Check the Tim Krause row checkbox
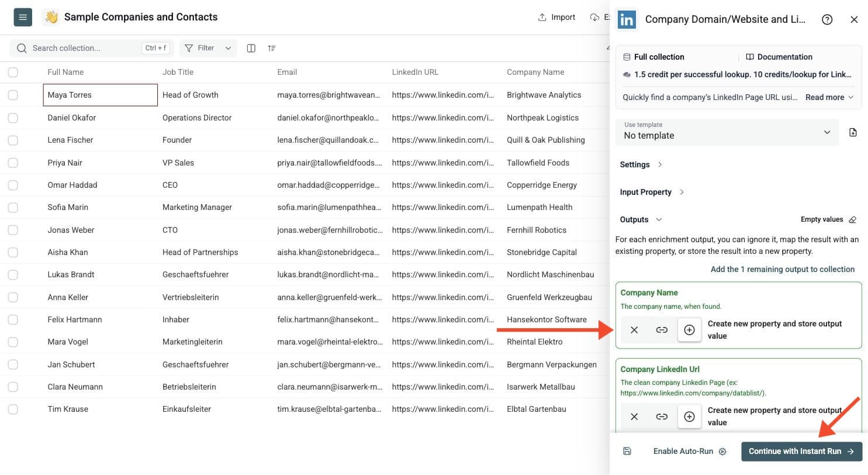 coord(13,409)
